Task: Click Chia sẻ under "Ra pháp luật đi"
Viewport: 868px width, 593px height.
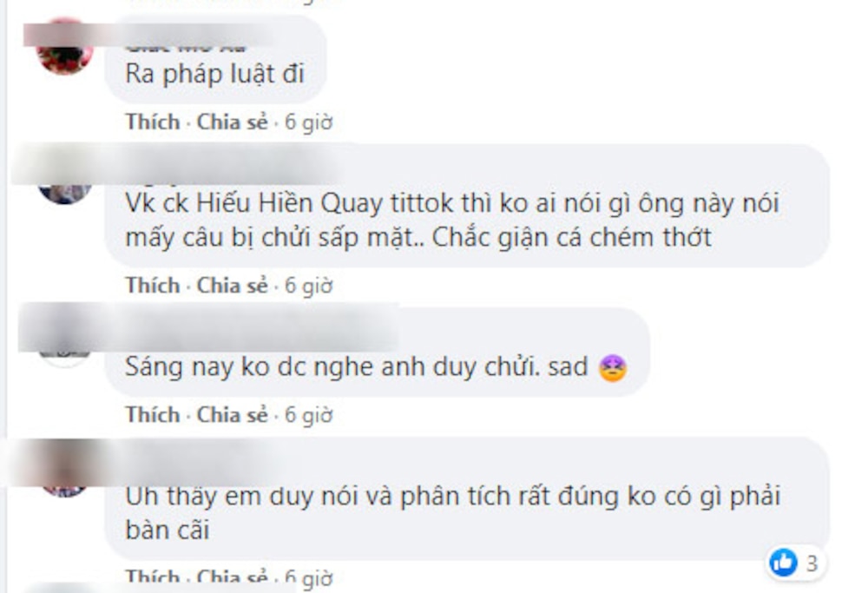Action: [233, 122]
